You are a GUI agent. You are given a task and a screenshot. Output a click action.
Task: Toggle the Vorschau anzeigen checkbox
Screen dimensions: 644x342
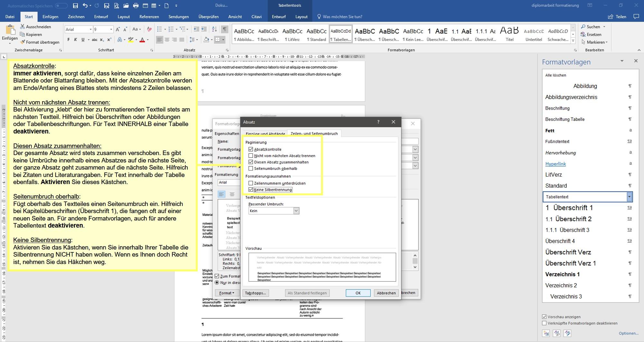click(544, 317)
